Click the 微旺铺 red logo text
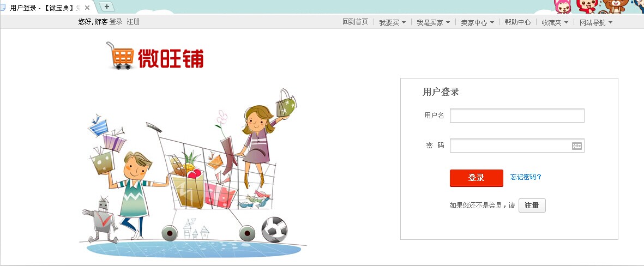 coord(171,58)
